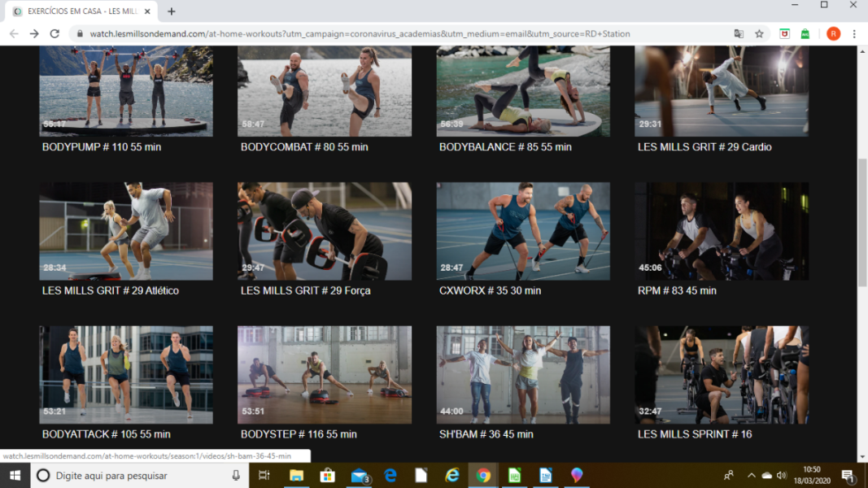The width and height of the screenshot is (868, 488).
Task: Open File Explorer from the taskbar
Action: [296, 475]
